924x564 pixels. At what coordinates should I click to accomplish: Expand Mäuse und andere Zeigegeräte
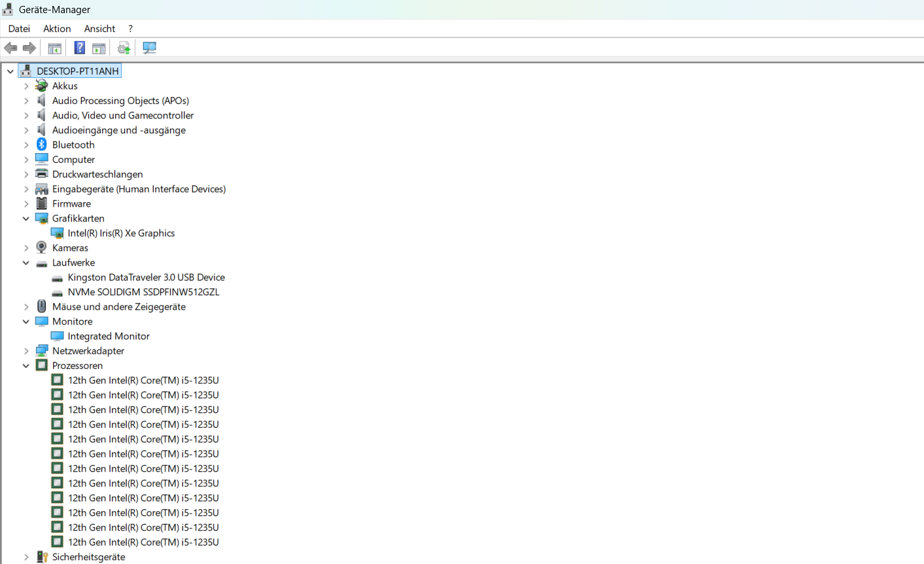(x=26, y=307)
